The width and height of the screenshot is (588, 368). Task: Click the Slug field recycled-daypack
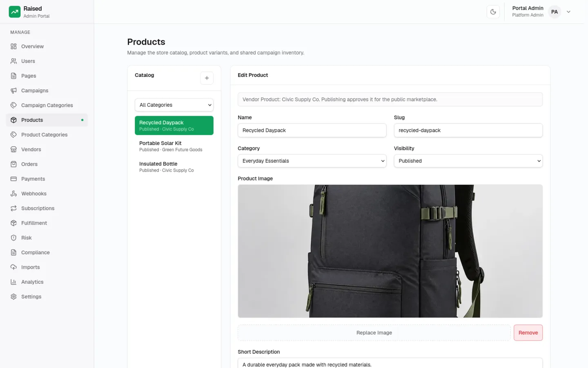tap(468, 130)
